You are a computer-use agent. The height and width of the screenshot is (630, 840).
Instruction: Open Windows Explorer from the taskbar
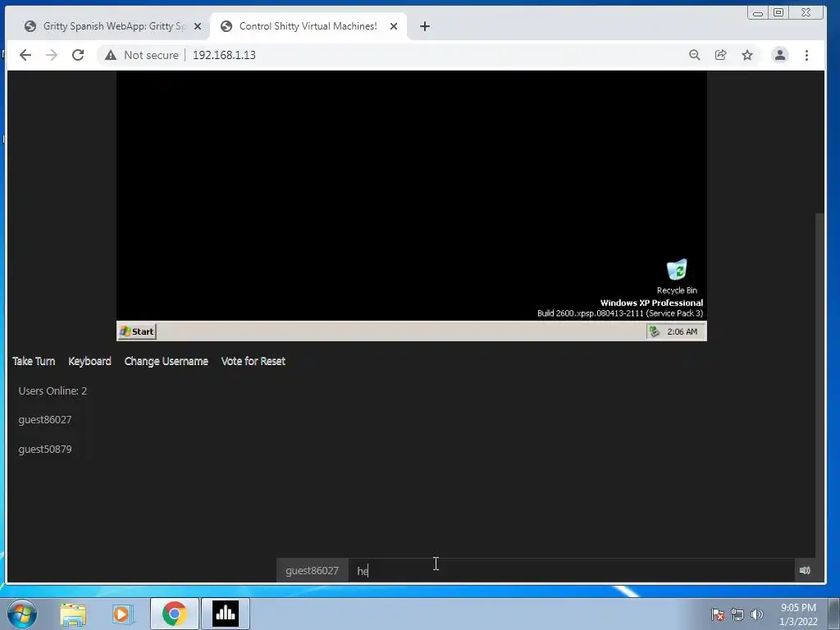tap(73, 614)
